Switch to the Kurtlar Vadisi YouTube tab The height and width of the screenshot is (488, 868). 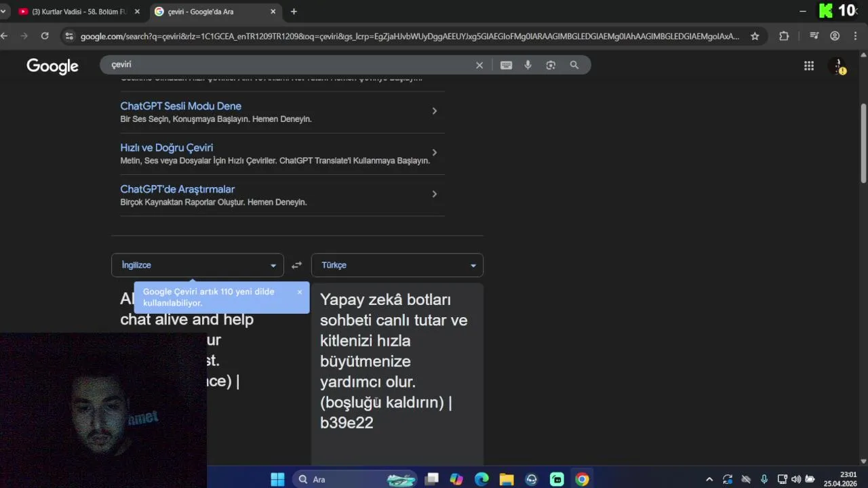[x=78, y=12]
